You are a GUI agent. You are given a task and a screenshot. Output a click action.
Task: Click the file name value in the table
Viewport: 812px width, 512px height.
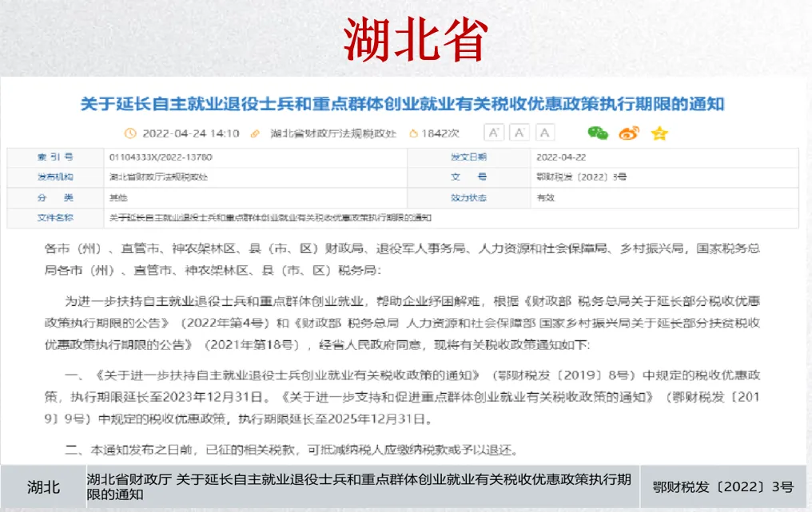270,218
